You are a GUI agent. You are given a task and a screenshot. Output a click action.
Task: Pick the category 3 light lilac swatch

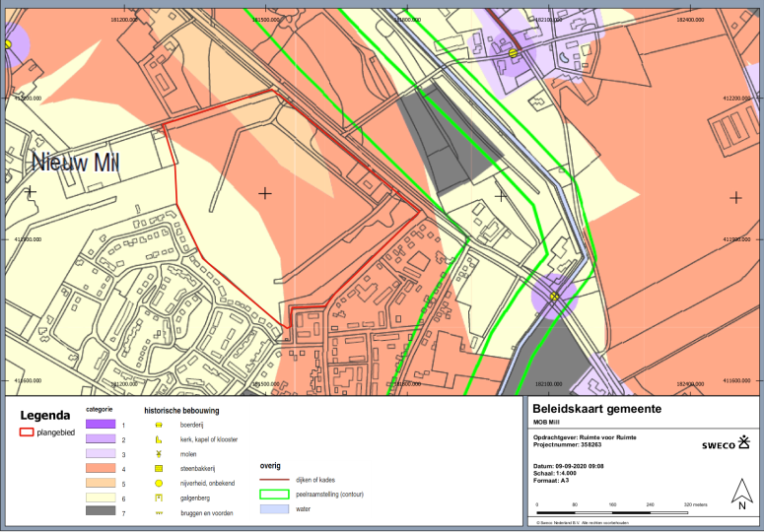(x=101, y=453)
